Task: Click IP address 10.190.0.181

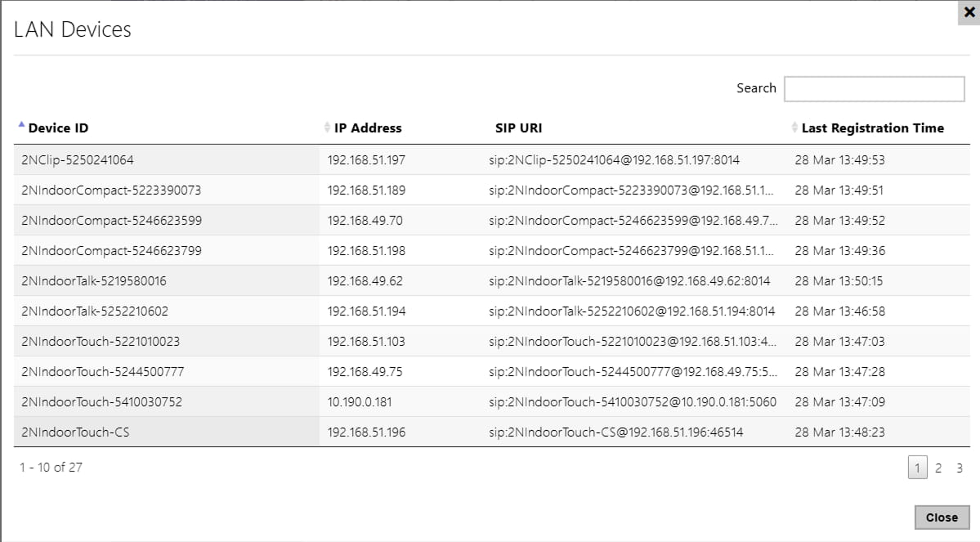Action: [360, 402]
